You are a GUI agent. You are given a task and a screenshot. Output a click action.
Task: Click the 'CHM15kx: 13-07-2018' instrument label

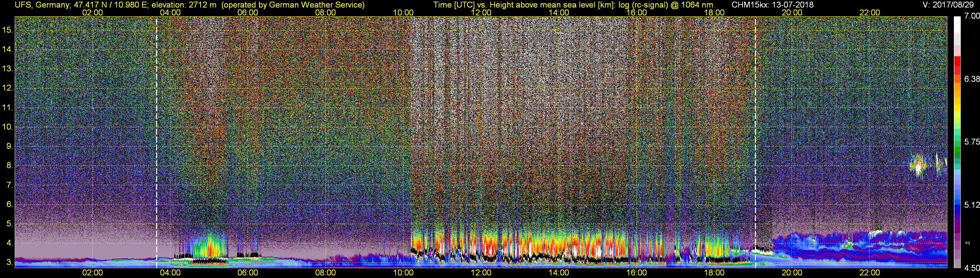coord(773,5)
